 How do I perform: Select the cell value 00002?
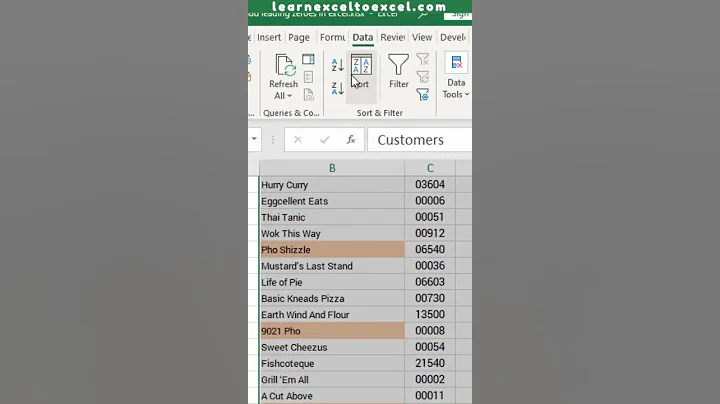[430, 380]
